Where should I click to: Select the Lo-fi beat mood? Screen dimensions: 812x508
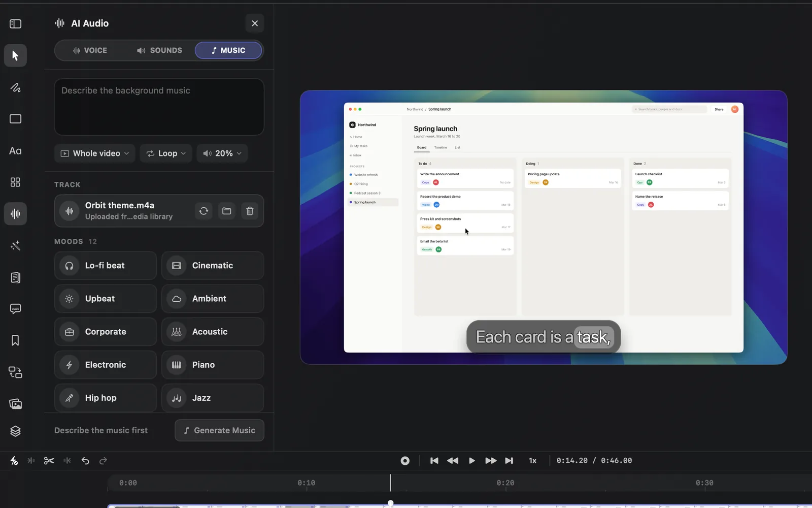(106, 266)
